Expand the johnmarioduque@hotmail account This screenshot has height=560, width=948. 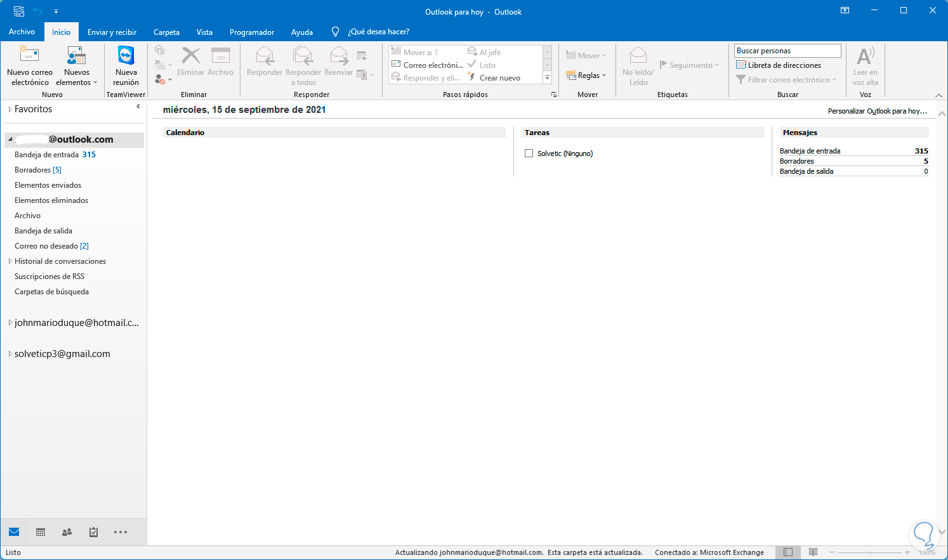click(x=10, y=323)
